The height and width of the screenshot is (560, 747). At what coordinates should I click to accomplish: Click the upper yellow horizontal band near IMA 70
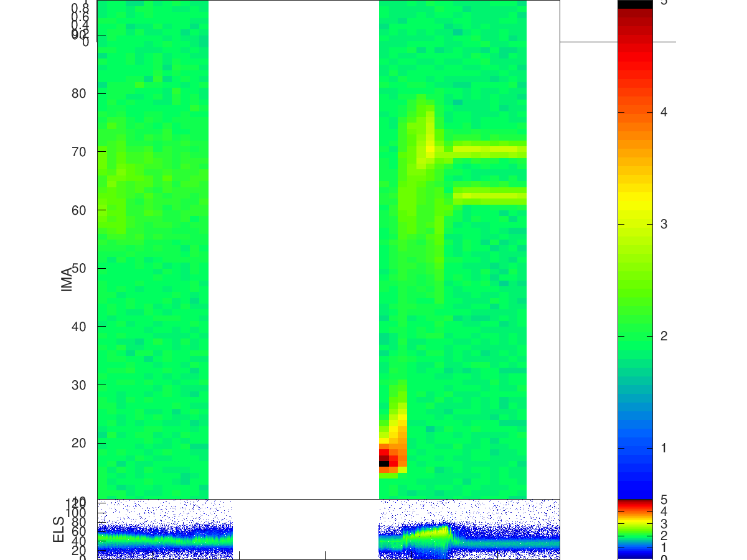click(490, 149)
